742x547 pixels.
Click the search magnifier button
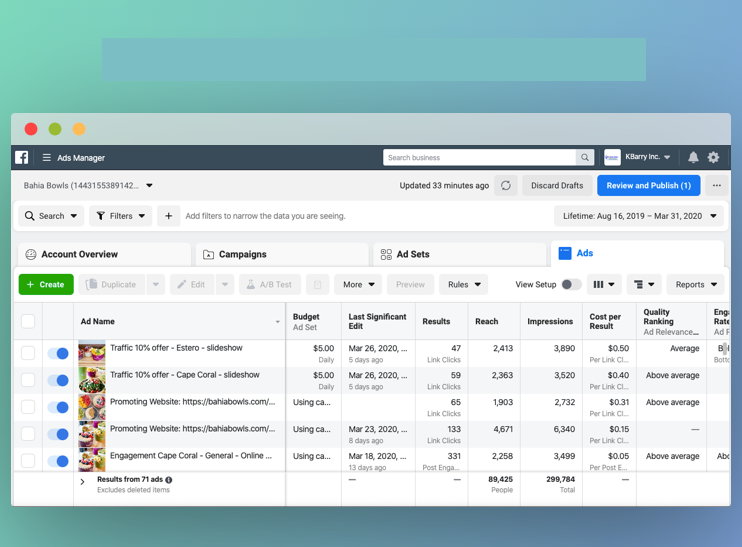pos(585,157)
